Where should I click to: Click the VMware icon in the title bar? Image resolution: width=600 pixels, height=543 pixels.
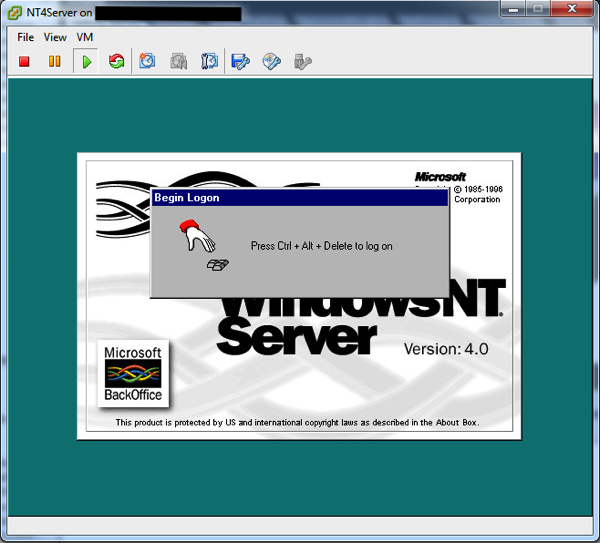(x=15, y=13)
